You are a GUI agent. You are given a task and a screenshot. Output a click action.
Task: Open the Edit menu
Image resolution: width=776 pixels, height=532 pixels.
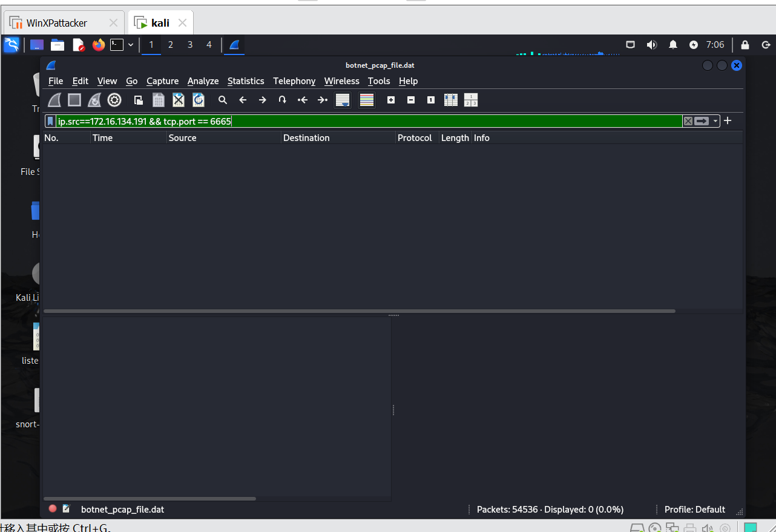(81, 81)
